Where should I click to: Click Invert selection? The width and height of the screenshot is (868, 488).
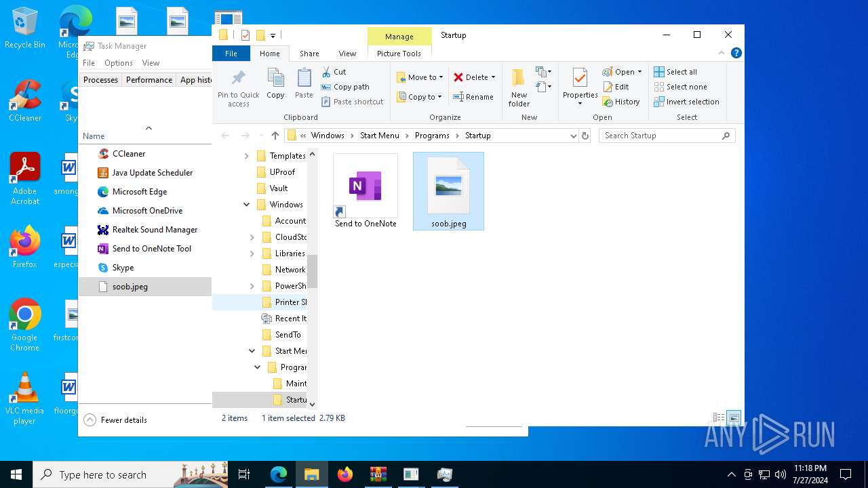click(686, 102)
